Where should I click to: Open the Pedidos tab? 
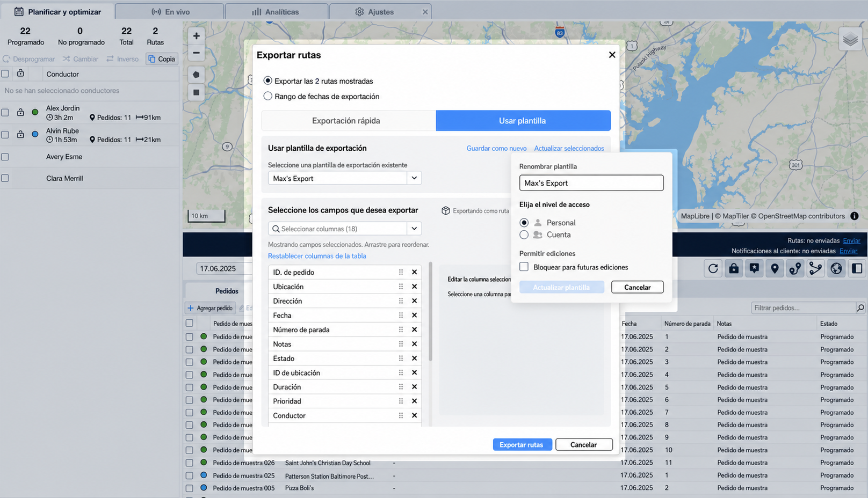click(227, 291)
